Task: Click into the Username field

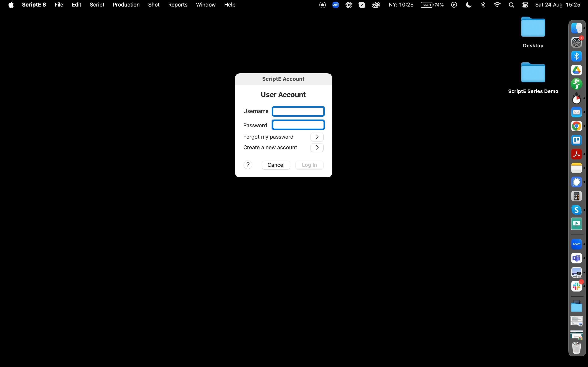Action: coord(298,111)
